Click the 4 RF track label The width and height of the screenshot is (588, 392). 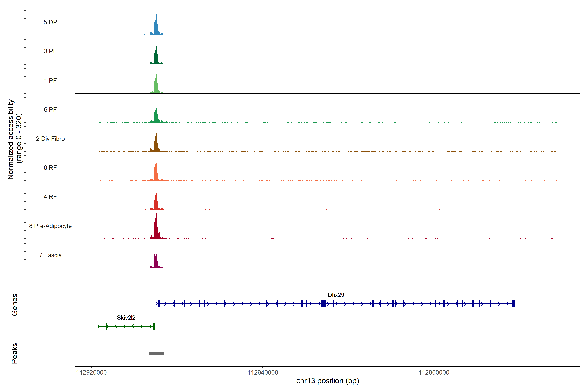click(x=50, y=197)
